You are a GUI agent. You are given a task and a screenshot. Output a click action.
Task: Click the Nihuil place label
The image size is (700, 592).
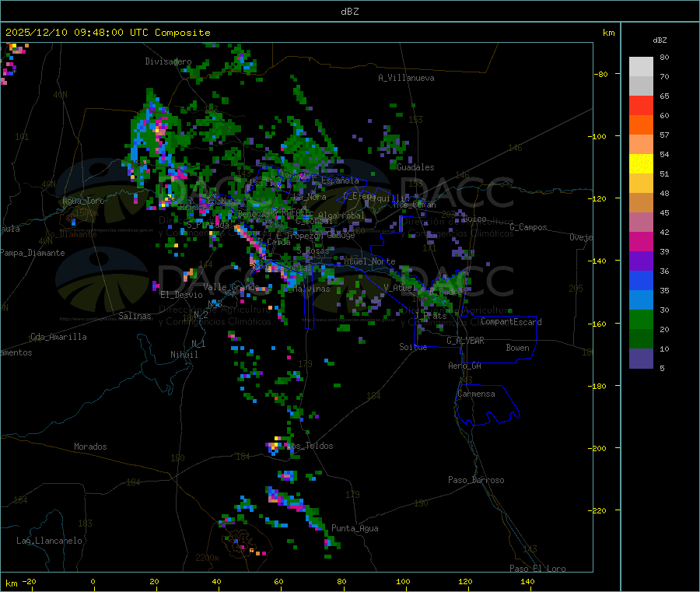[x=184, y=355]
